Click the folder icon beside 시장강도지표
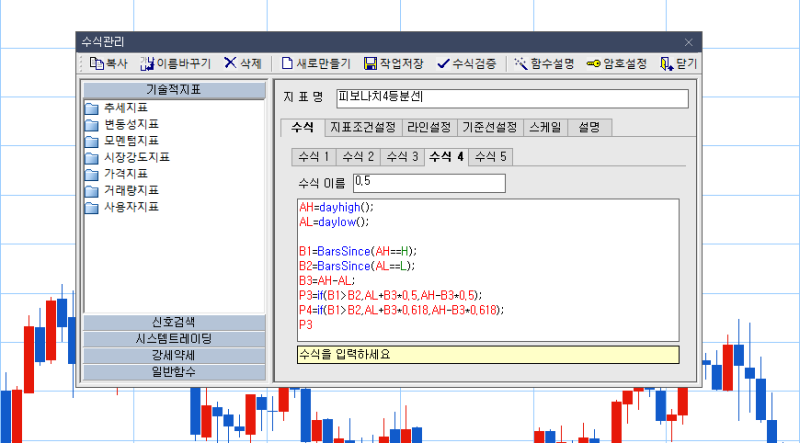 click(x=91, y=158)
